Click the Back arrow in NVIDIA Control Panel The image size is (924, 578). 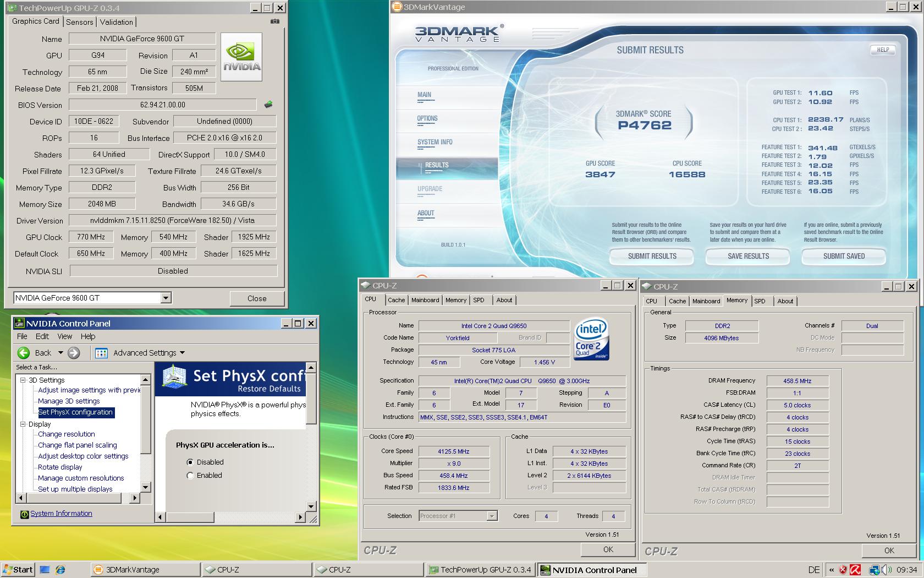coord(24,353)
